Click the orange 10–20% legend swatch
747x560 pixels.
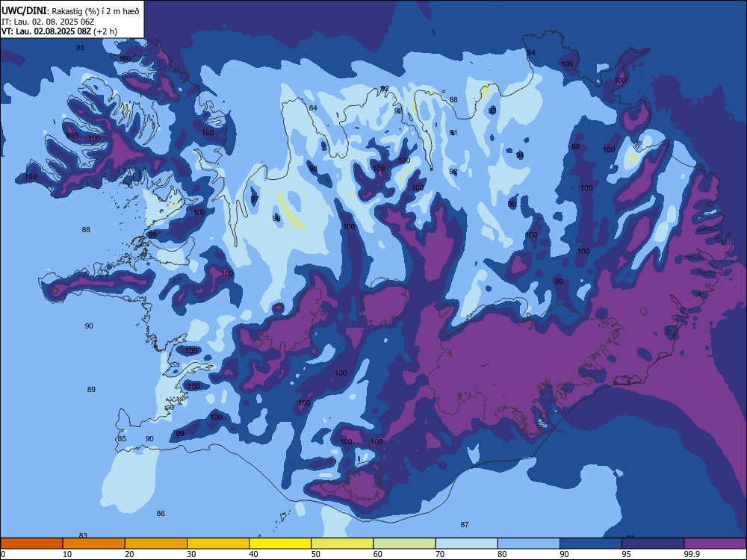pos(94,544)
